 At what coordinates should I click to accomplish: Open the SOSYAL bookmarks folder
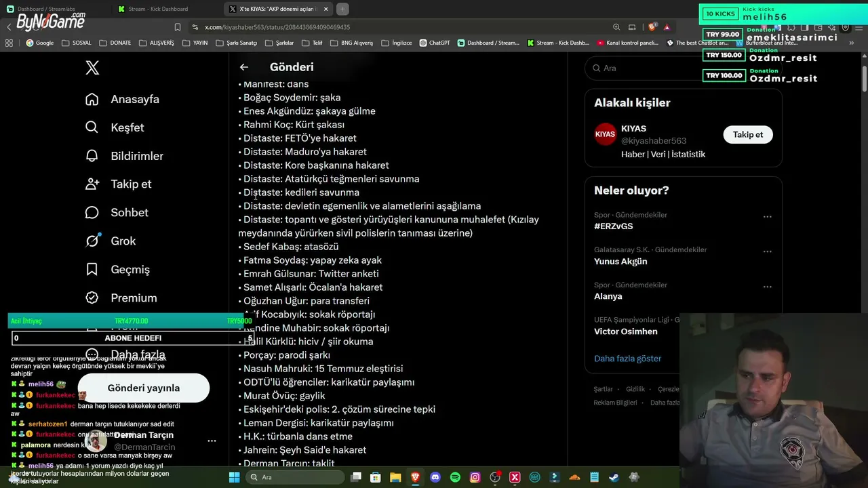[x=76, y=43]
